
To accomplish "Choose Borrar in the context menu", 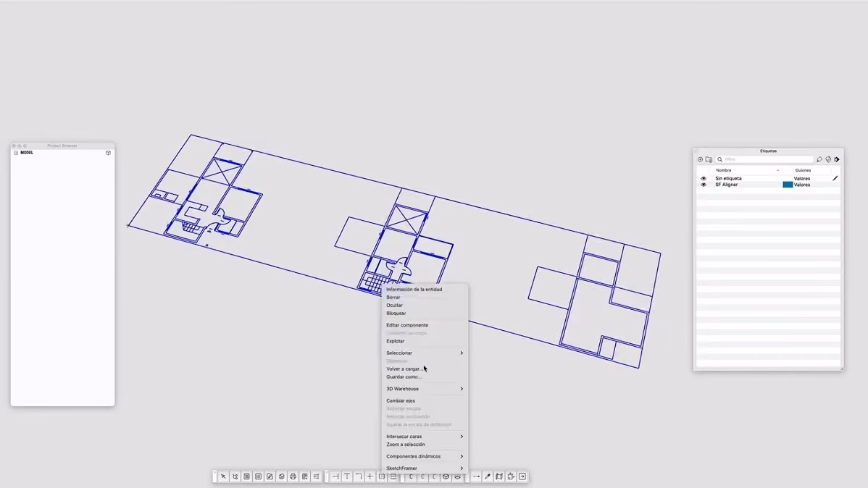I will (393, 297).
